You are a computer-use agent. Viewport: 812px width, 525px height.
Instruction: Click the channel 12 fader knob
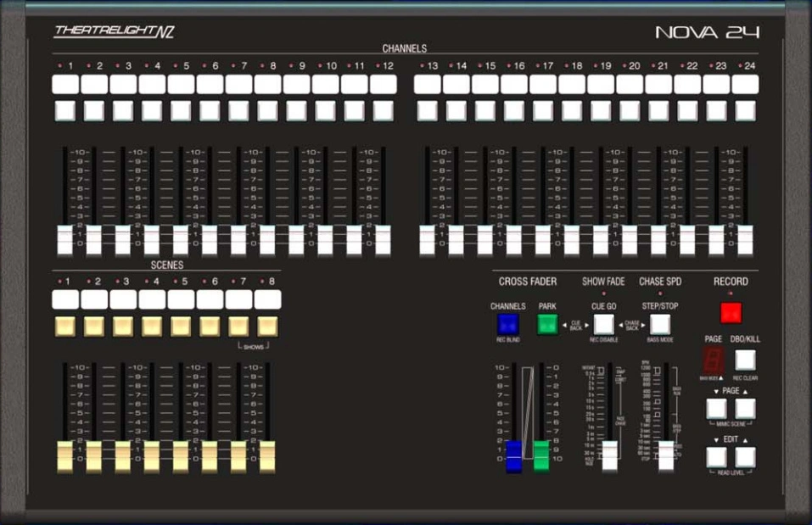click(x=384, y=240)
